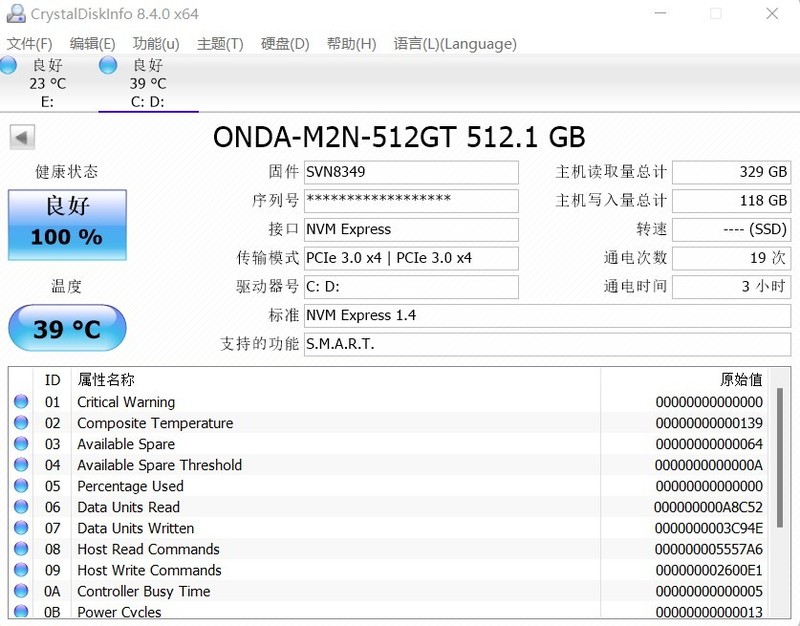Switch to the E: drive tab
This screenshot has width=800, height=626.
[x=45, y=82]
